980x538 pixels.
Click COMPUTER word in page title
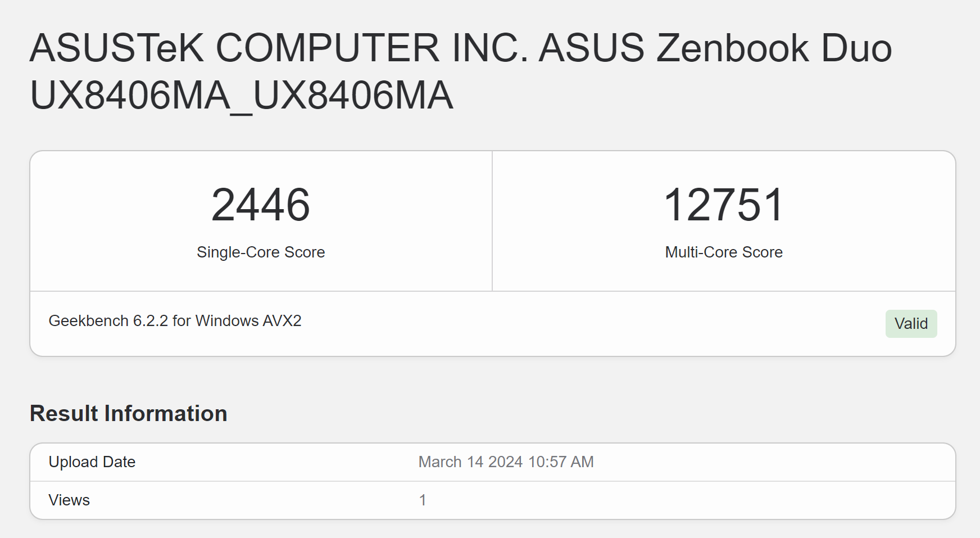(x=328, y=48)
